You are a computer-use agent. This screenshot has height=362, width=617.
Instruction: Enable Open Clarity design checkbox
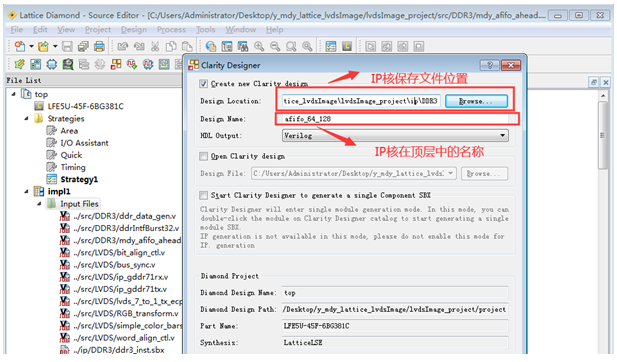(203, 156)
